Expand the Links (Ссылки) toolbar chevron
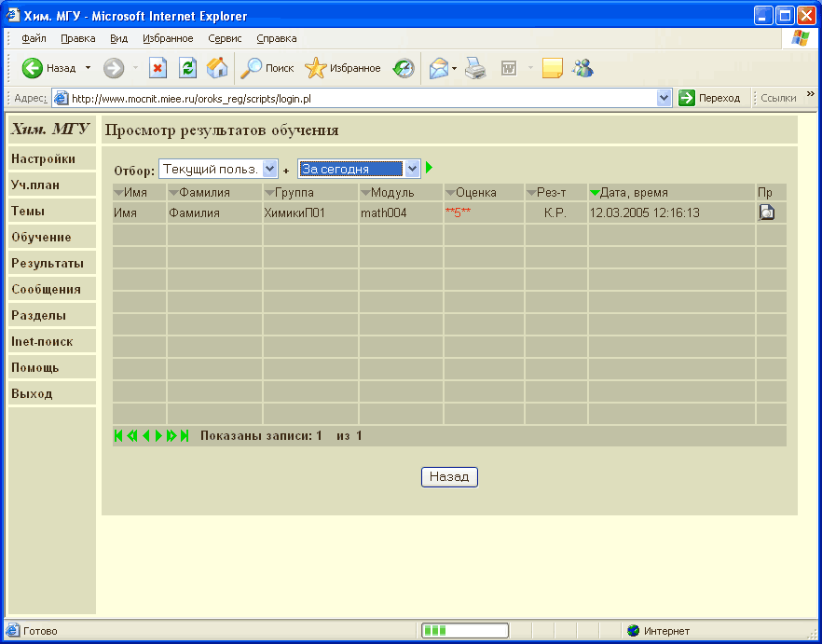The height and width of the screenshot is (644, 822). tap(811, 94)
